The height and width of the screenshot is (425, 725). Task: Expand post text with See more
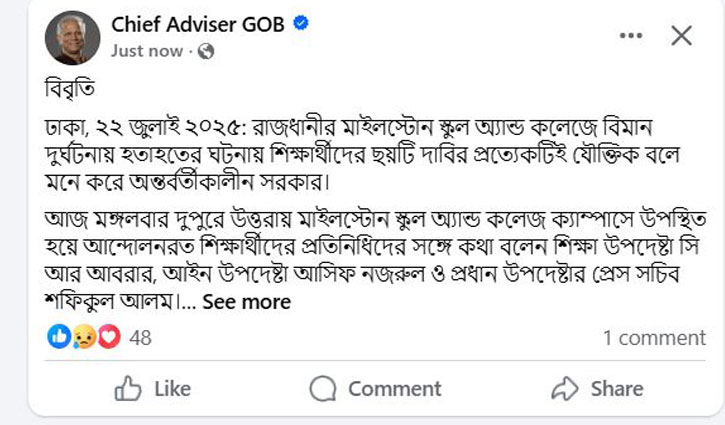pos(247,302)
